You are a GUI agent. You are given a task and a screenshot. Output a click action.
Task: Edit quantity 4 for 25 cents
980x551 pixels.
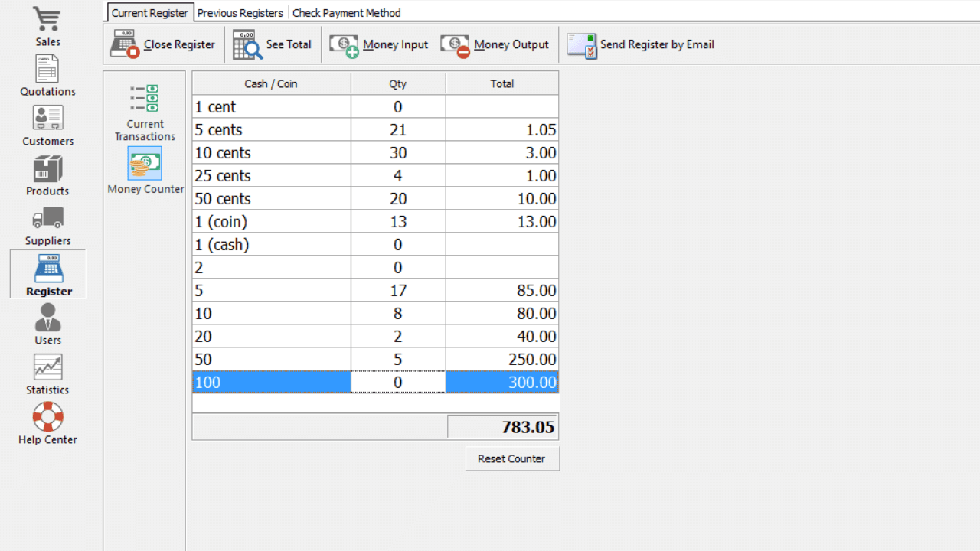(x=398, y=175)
